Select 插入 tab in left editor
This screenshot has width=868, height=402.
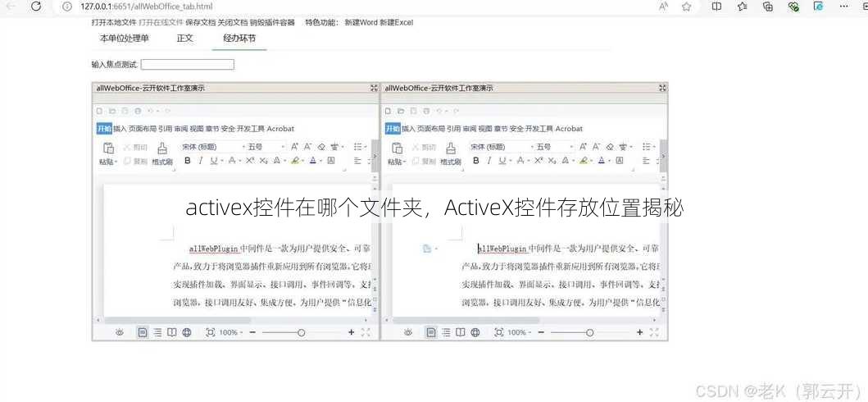(x=120, y=129)
